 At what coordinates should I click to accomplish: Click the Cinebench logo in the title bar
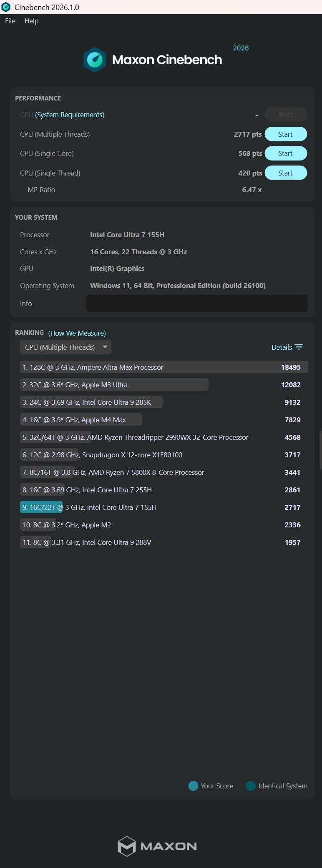(x=6, y=7)
